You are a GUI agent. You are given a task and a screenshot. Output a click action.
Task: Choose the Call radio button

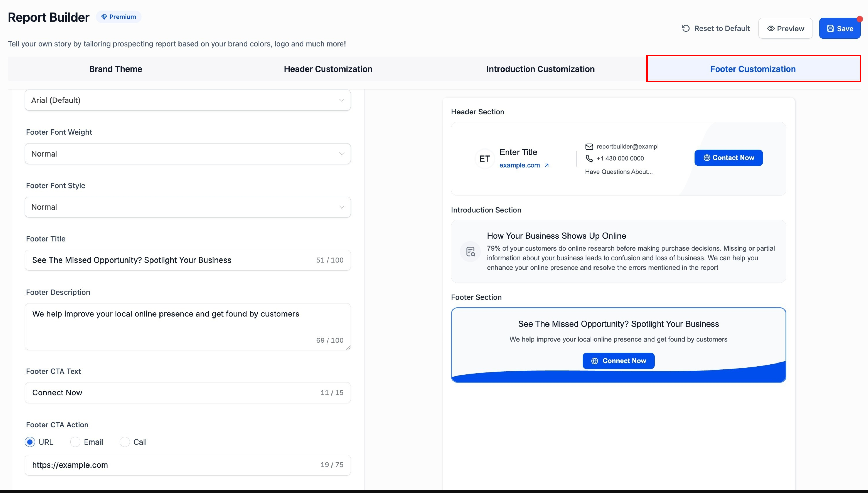click(125, 442)
